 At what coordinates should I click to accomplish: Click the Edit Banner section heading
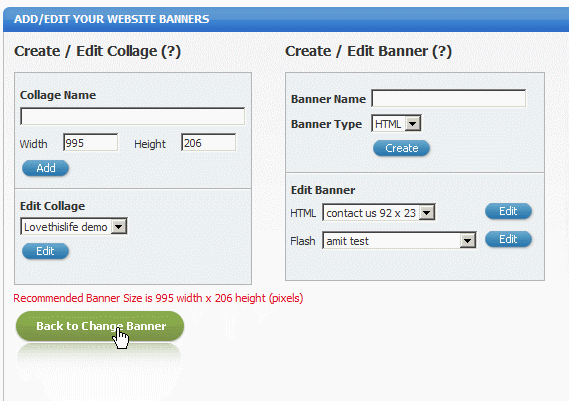tap(323, 190)
